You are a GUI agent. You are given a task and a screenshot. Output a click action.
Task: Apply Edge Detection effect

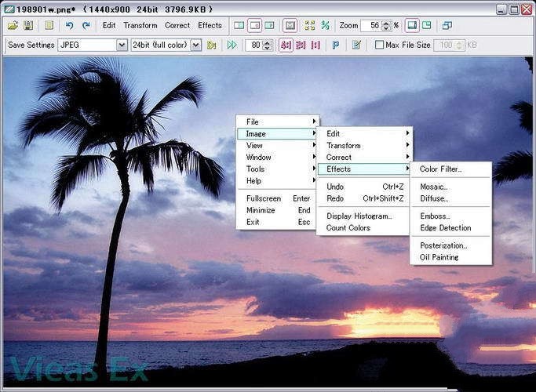[451, 228]
